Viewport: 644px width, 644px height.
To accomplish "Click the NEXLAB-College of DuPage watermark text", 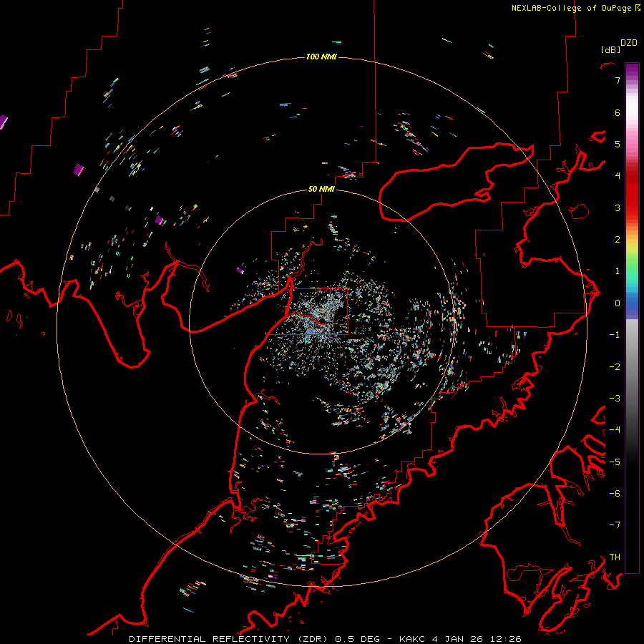I will (571, 8).
